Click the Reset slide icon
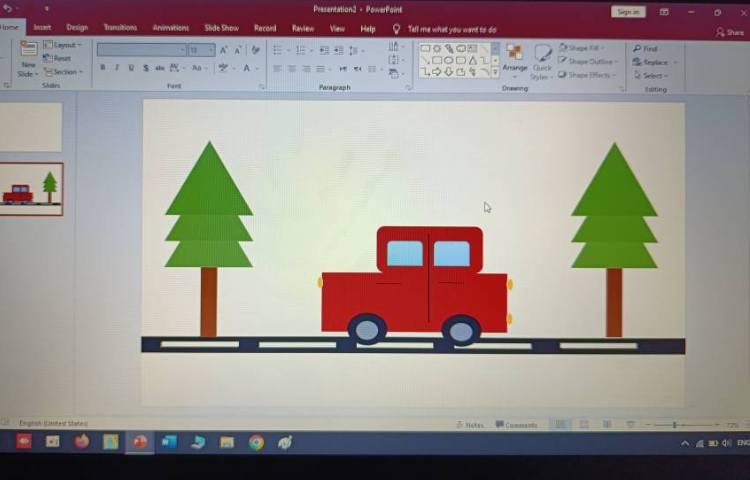 (x=58, y=58)
